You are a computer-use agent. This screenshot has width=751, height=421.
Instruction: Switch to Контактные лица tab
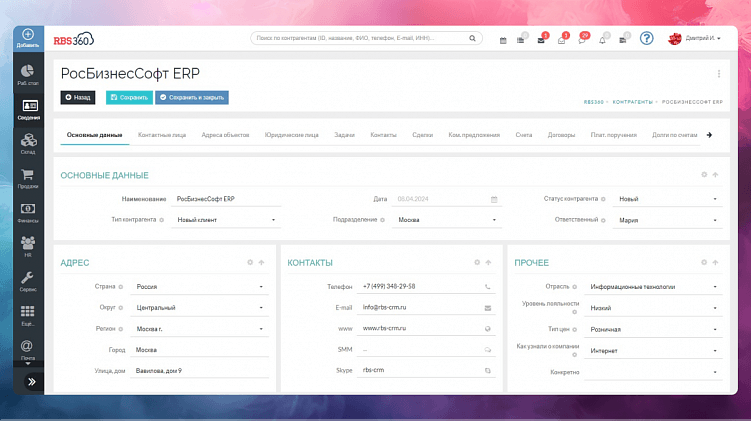(162, 135)
